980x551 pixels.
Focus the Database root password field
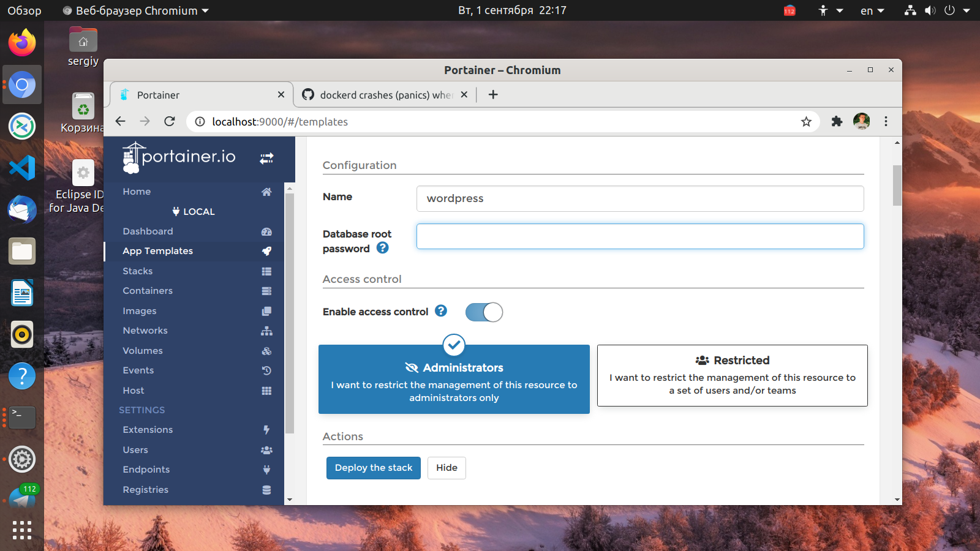[x=640, y=236]
